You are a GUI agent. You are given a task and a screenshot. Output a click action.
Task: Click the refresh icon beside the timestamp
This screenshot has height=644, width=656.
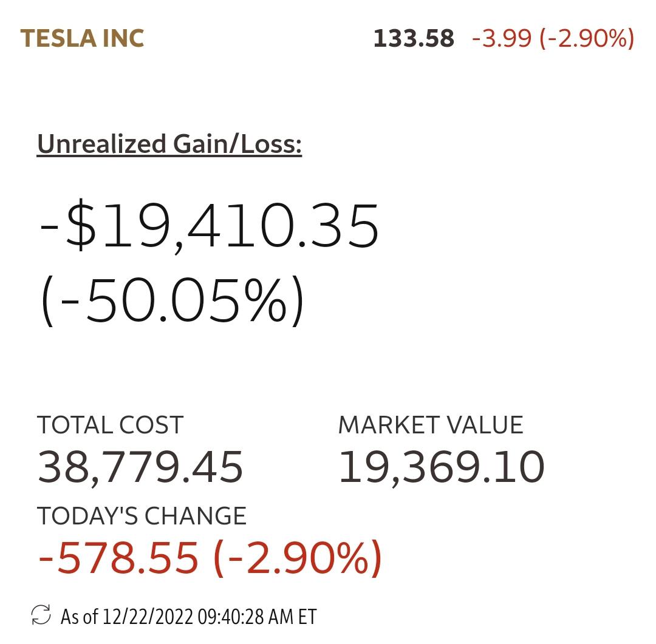[41, 615]
